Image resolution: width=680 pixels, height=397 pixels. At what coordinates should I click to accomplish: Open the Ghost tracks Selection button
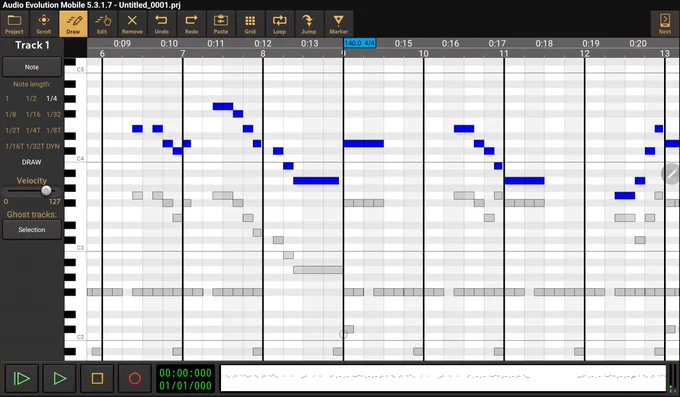32,230
